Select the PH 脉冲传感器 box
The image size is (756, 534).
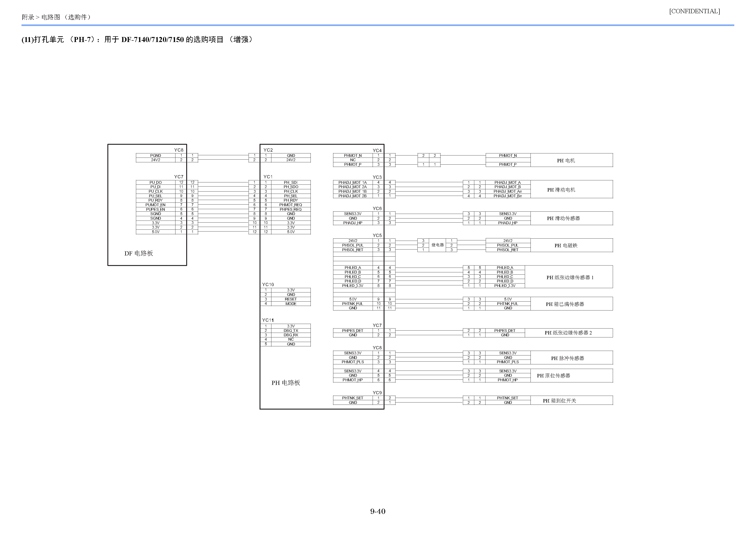(x=572, y=358)
